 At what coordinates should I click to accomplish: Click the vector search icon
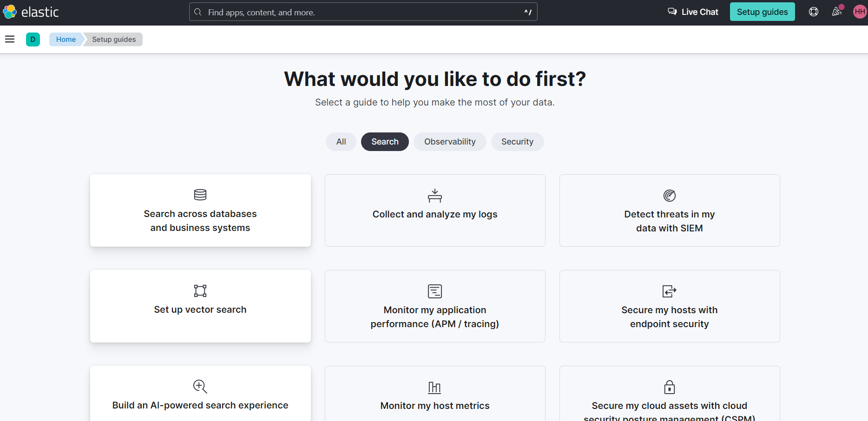coord(200,291)
